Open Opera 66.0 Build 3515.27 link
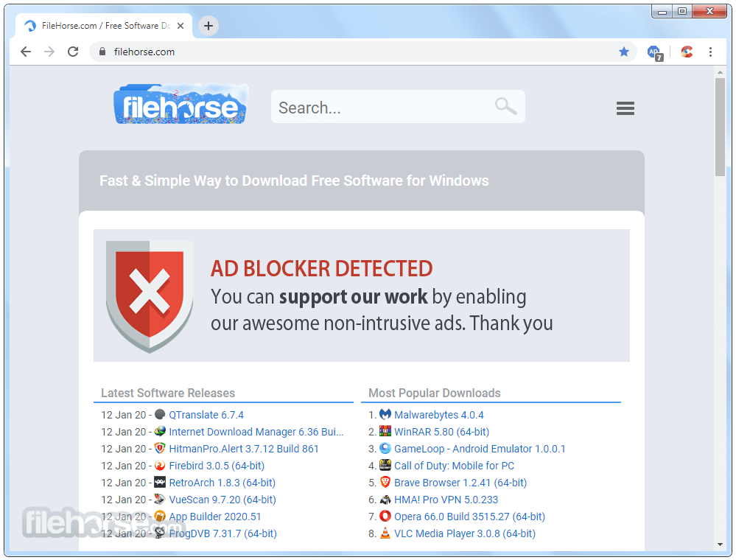This screenshot has height=560, width=736. (469, 517)
